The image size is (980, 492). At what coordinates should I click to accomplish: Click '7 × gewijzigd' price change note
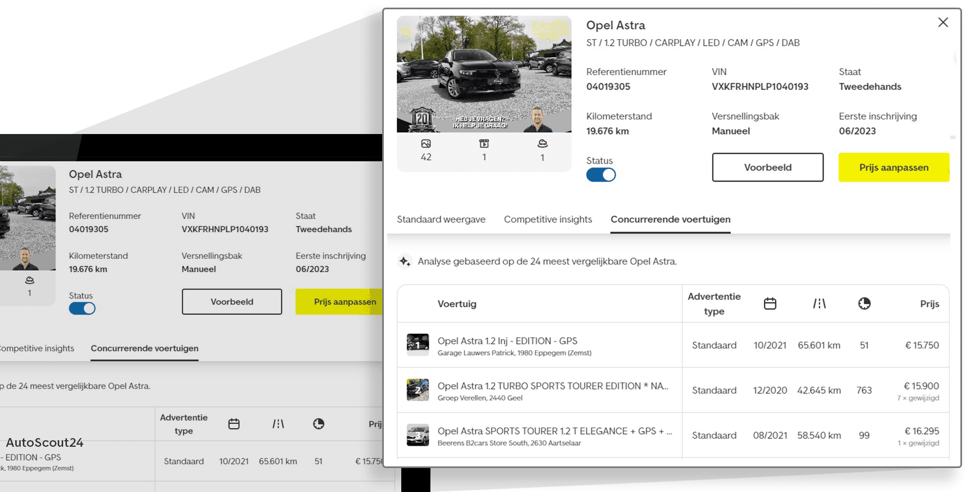click(918, 398)
